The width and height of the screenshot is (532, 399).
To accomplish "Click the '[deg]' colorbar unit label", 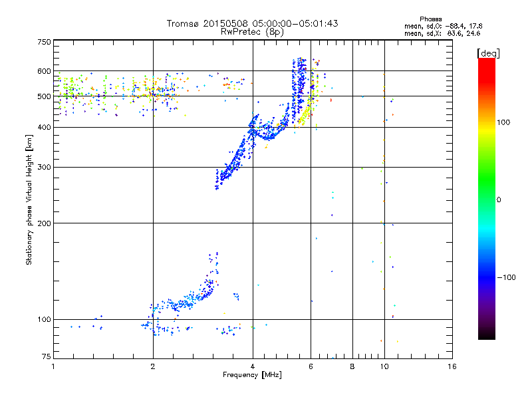I will pos(488,53).
